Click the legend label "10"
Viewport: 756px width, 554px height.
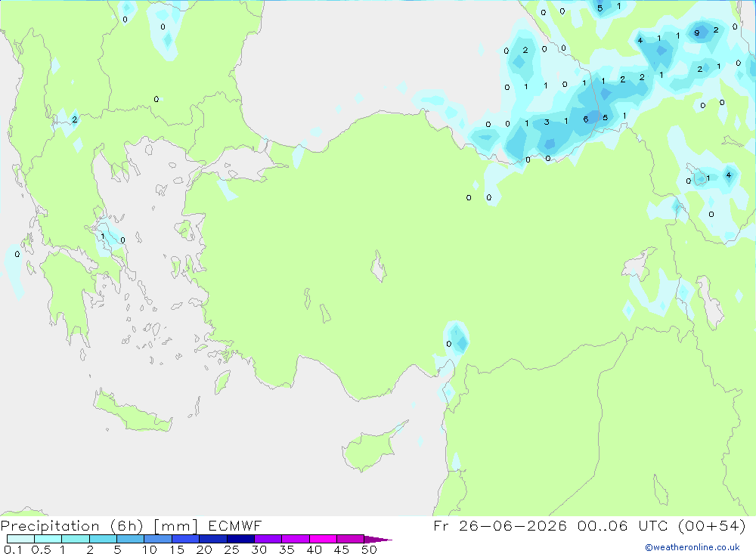pos(150,549)
